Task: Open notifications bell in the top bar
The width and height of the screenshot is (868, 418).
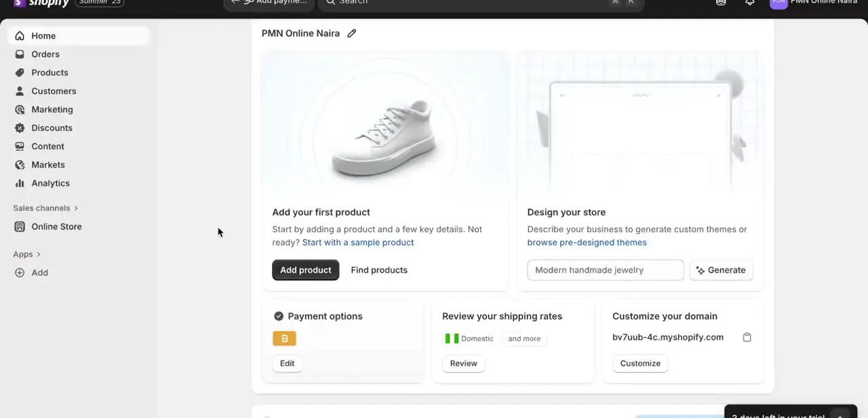Action: tap(749, 2)
